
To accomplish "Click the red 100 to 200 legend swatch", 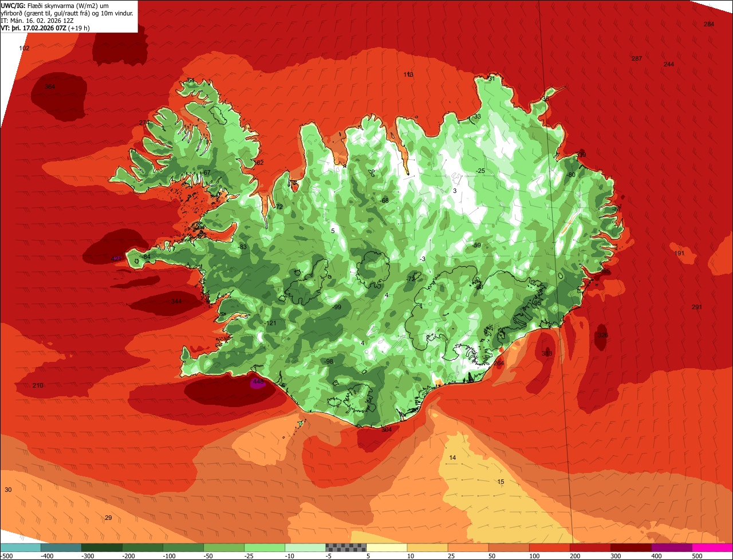I will click(x=550, y=547).
